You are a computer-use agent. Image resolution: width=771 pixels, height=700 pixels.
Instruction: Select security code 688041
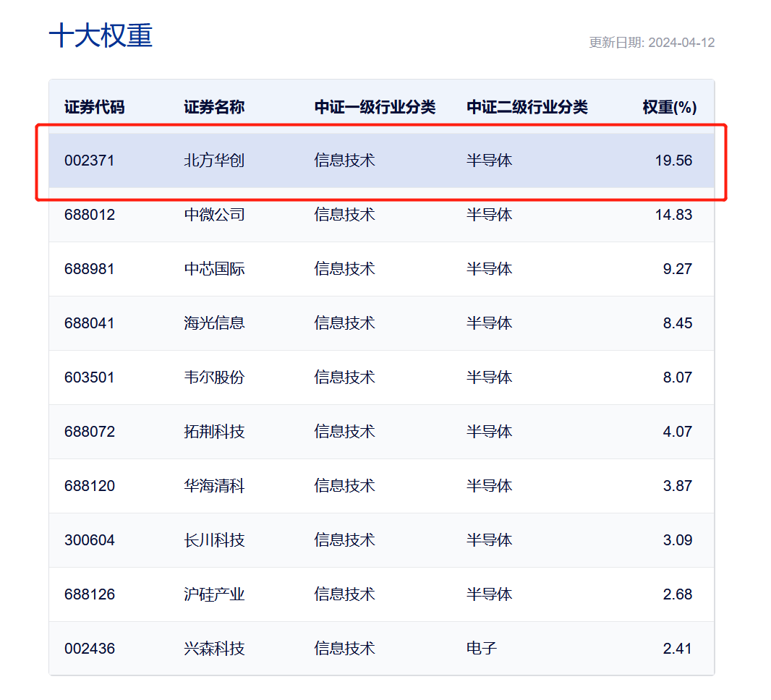pyautogui.click(x=90, y=323)
